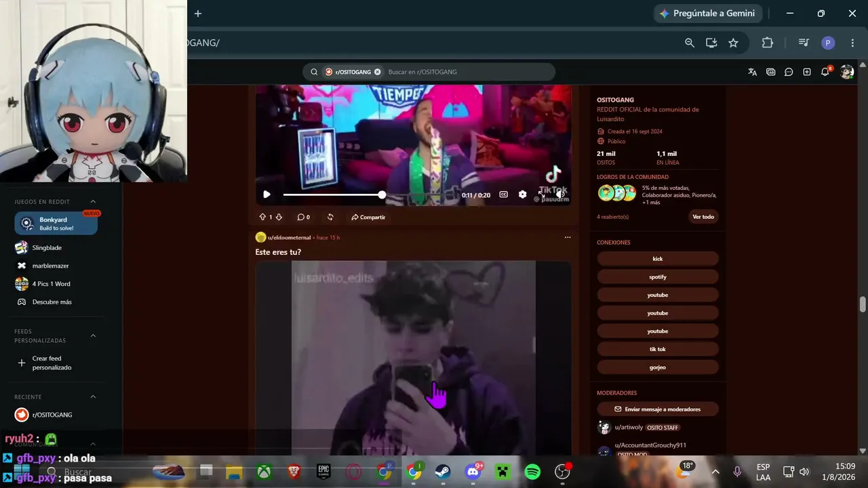This screenshot has height=488, width=868.
Task: Click the create post plus icon
Action: click(x=807, y=72)
